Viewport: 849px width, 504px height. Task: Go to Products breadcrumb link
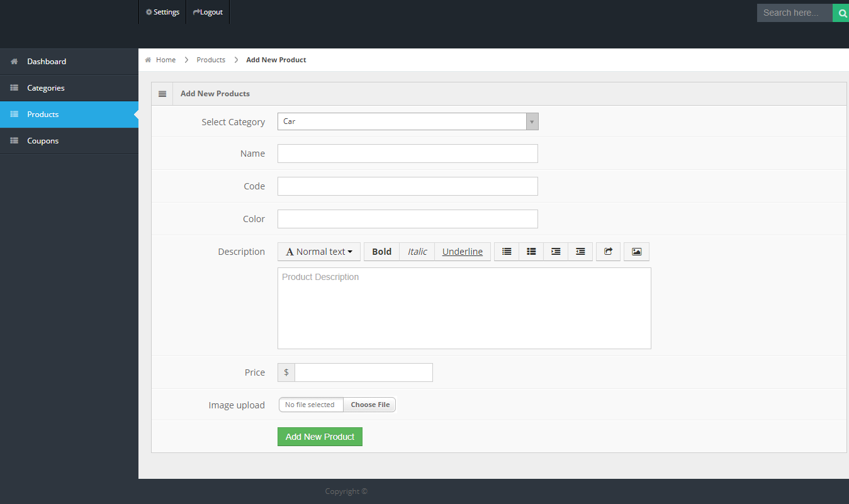(x=211, y=60)
